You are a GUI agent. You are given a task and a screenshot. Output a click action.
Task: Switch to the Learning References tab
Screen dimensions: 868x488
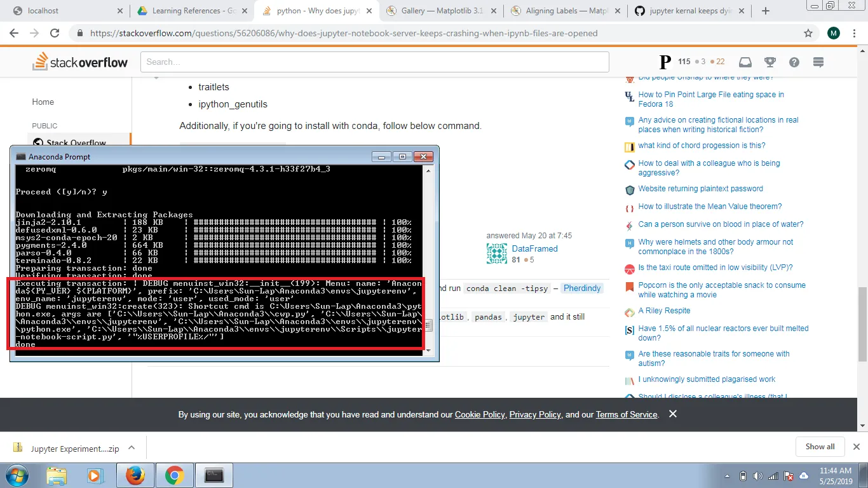tap(192, 11)
